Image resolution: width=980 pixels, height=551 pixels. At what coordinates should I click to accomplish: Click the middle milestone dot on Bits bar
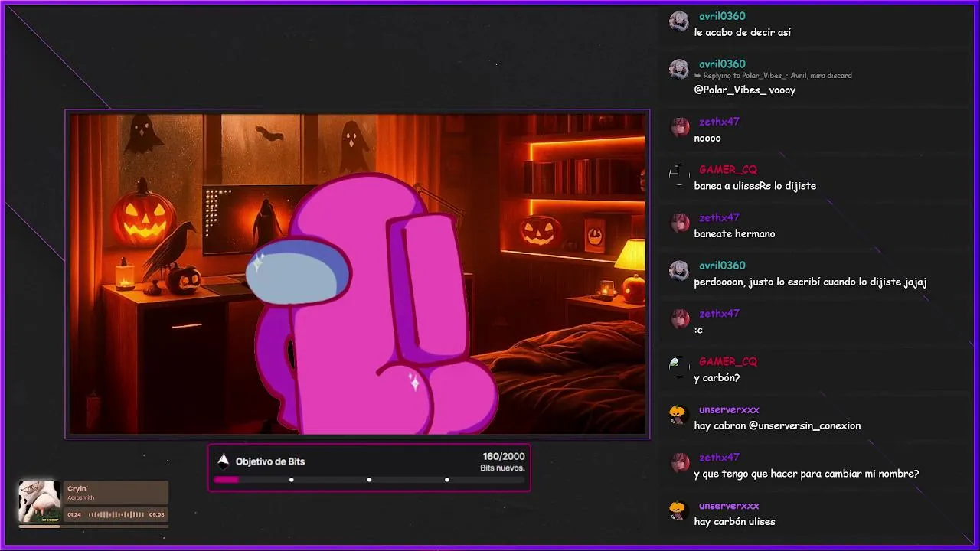[369, 480]
